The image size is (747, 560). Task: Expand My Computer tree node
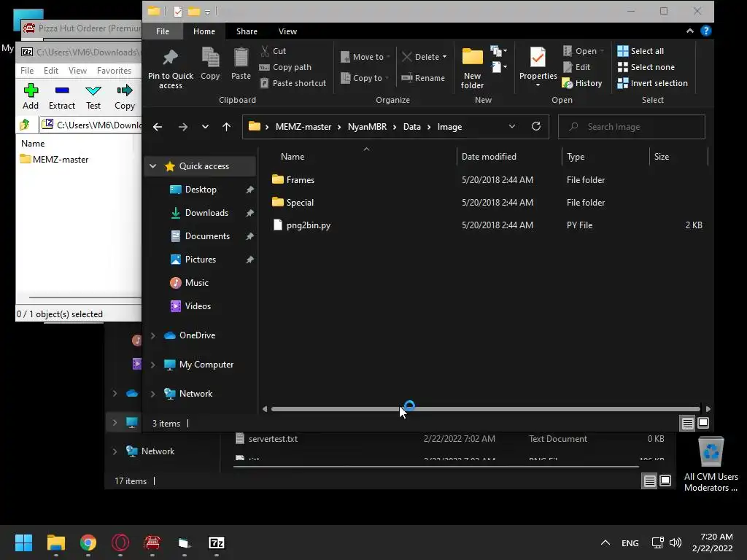pyautogui.click(x=152, y=365)
